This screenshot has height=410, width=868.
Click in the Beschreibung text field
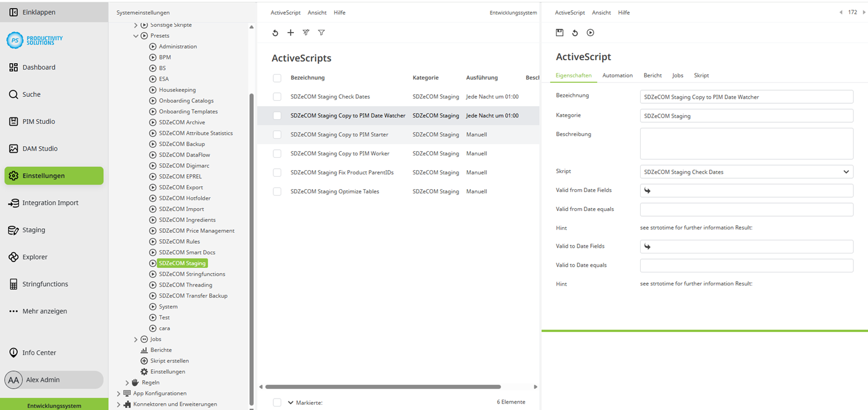coord(746,143)
